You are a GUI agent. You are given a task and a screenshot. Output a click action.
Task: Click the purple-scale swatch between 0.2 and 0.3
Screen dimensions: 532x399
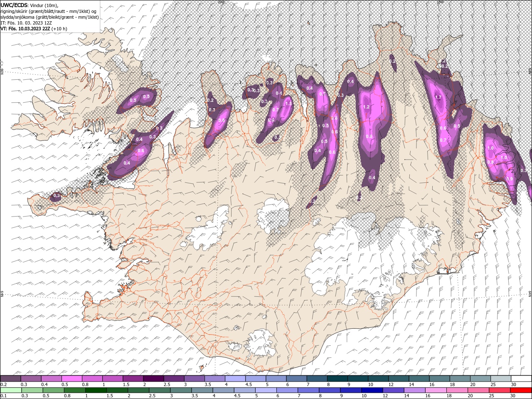coord(11,379)
